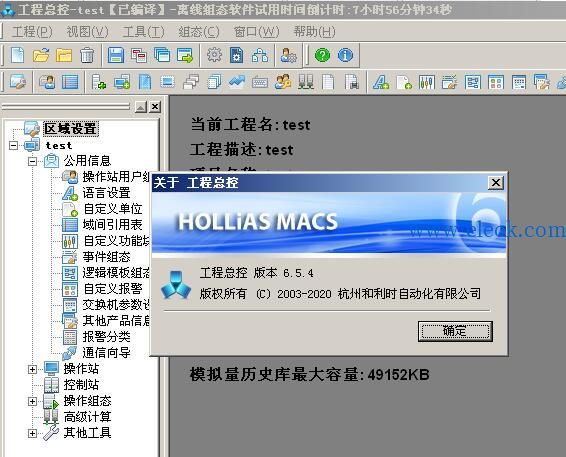Open the 组态(C) menu

click(x=199, y=32)
